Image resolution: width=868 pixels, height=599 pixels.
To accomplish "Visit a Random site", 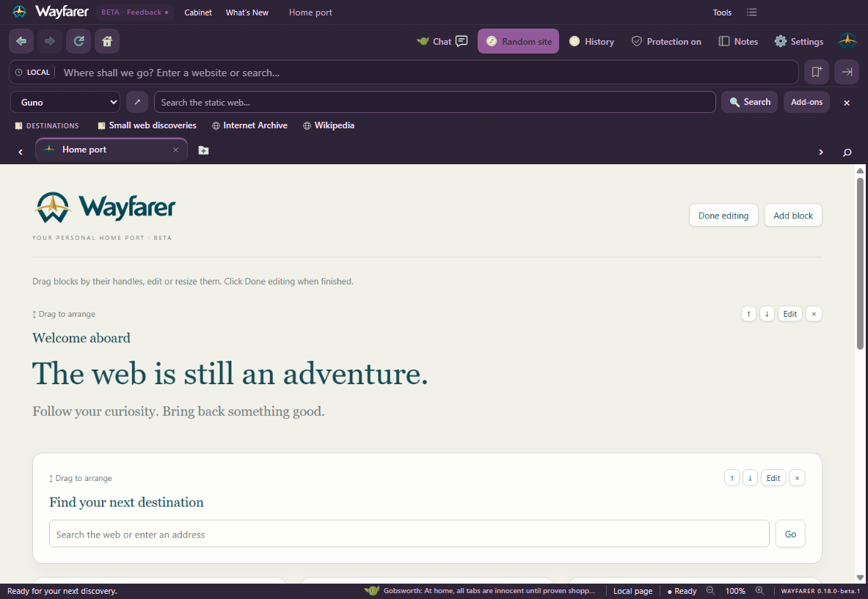I will click(518, 42).
